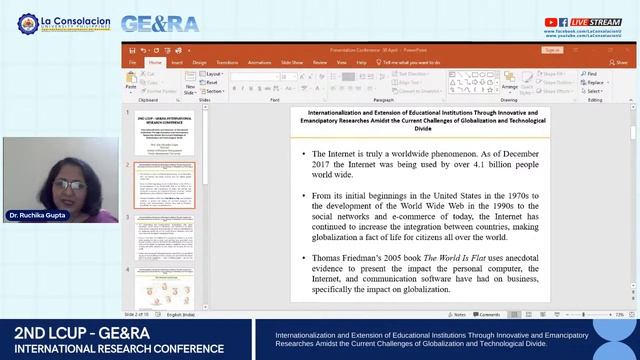
Task: Click the Tell me what you want to do box
Action: coord(408,62)
